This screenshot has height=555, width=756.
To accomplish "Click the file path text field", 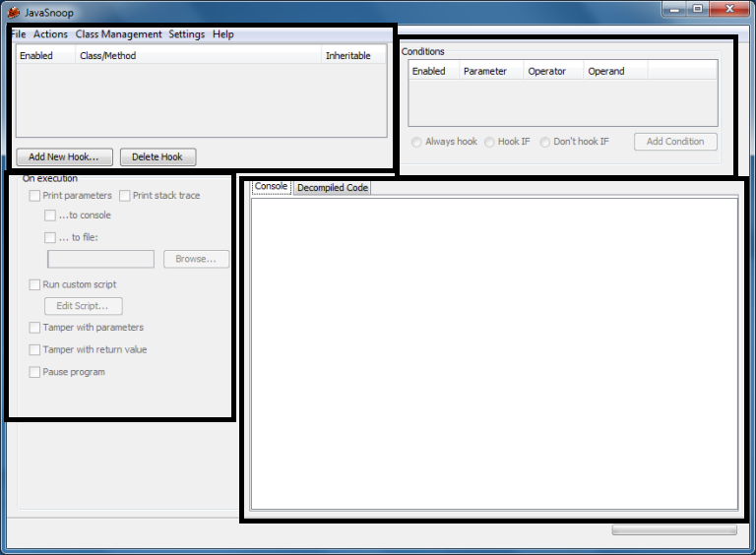I will [100, 259].
